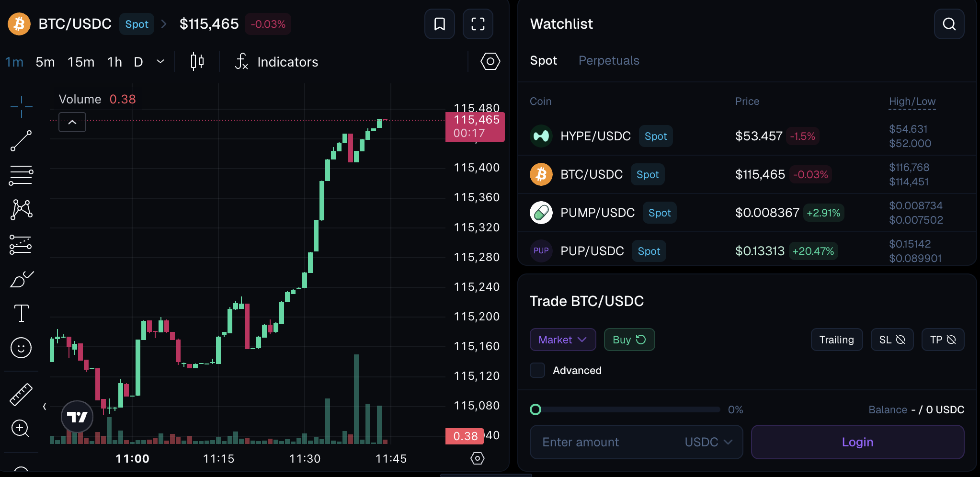This screenshot has height=477, width=980.
Task: Open the Indicators menu
Action: pos(277,62)
